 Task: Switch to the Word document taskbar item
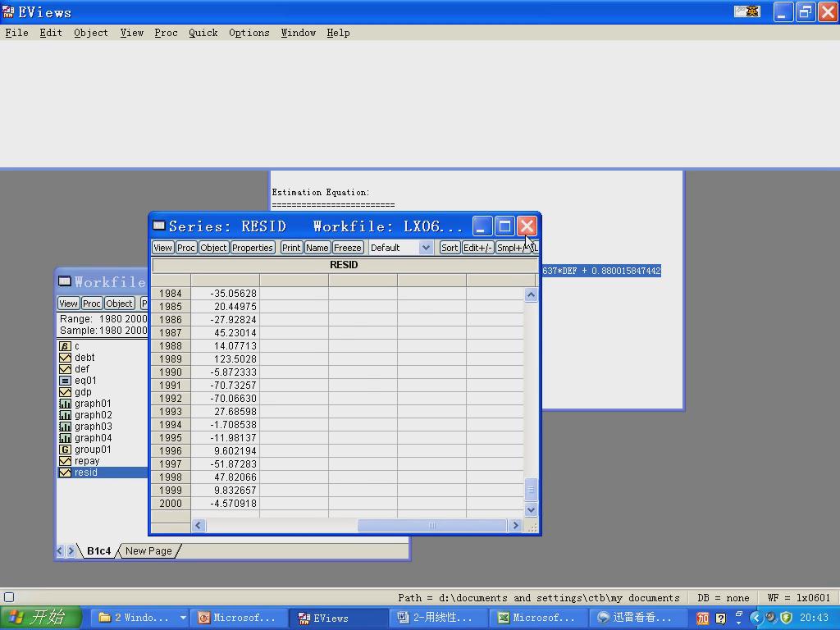pos(438,618)
